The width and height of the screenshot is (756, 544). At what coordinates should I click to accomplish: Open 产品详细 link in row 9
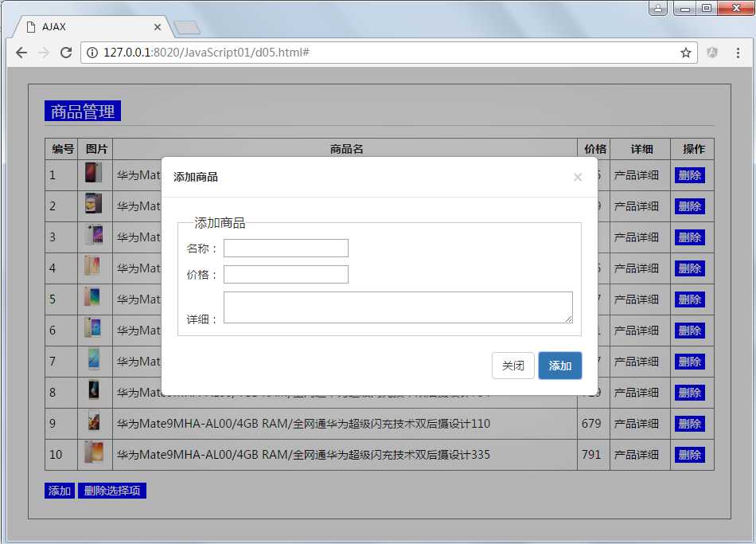pyautogui.click(x=636, y=424)
